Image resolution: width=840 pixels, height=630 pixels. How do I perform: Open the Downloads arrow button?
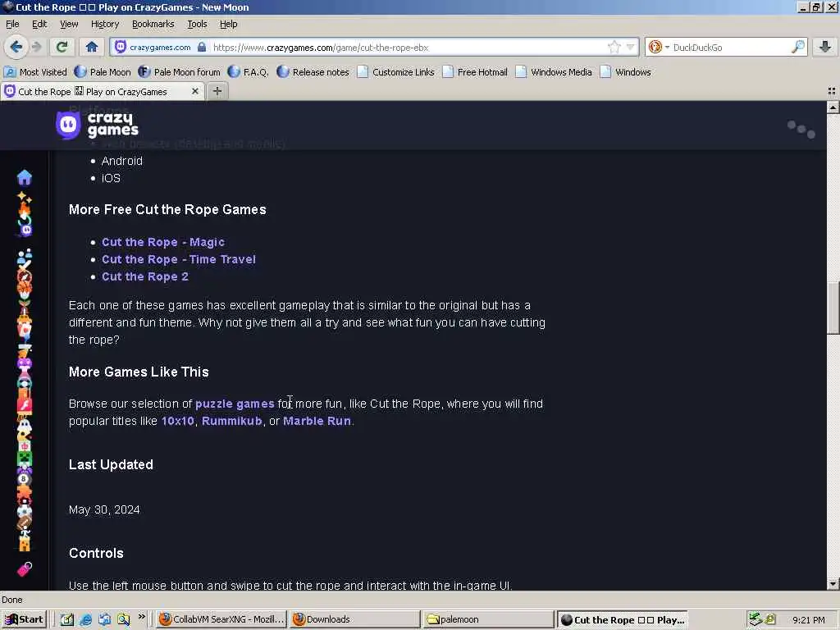click(825, 47)
